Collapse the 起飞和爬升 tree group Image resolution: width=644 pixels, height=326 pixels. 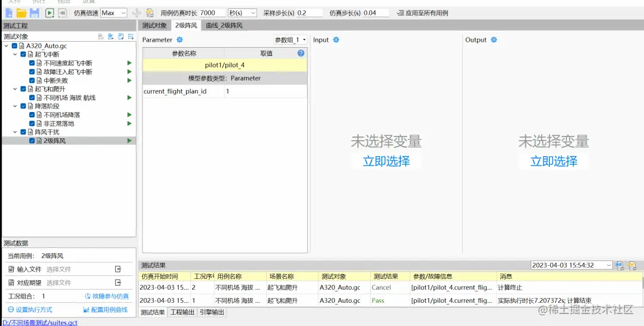tap(15, 89)
